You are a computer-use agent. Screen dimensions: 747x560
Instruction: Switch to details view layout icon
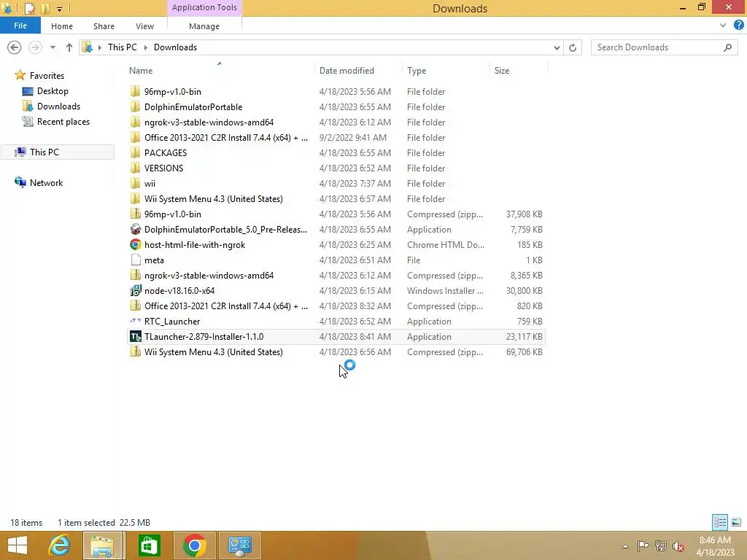(x=720, y=522)
